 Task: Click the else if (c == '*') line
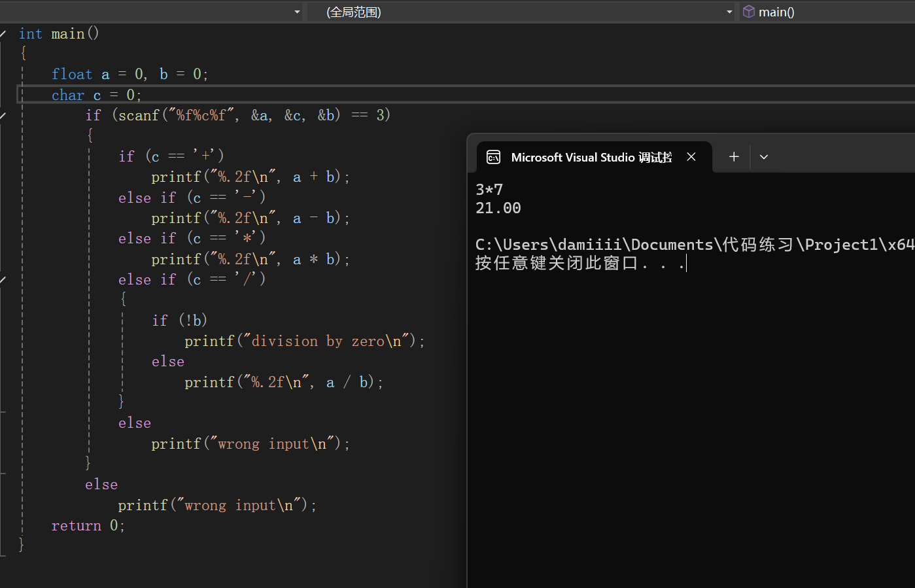tap(192, 238)
